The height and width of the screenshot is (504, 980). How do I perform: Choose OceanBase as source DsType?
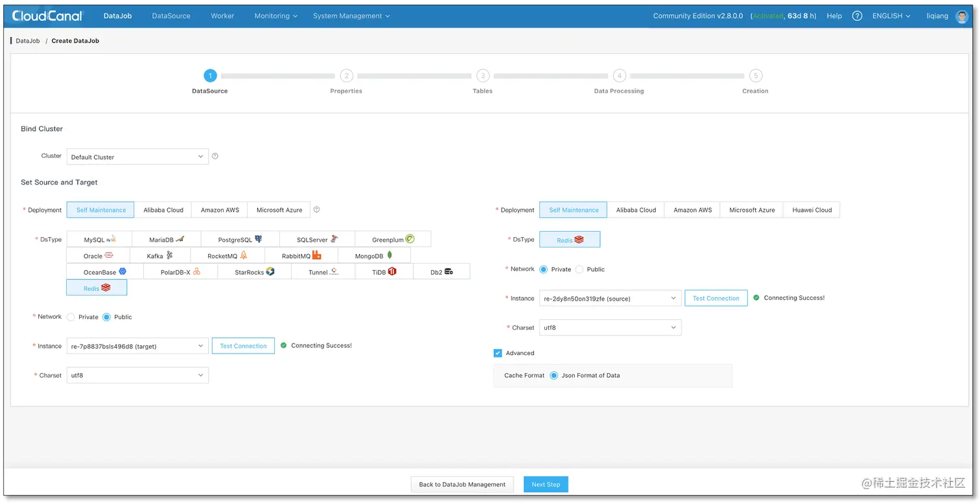point(105,271)
